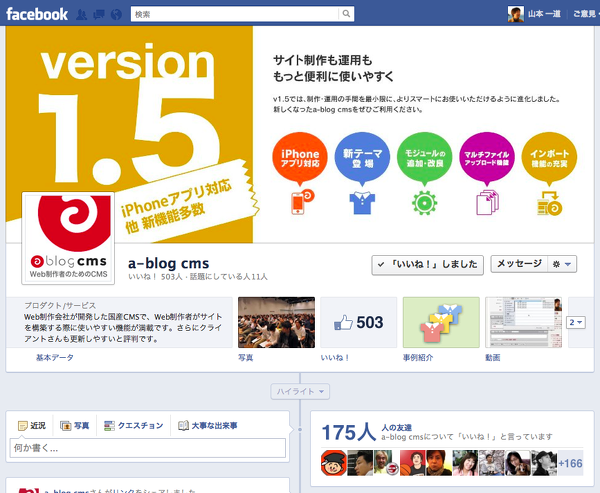The height and width of the screenshot is (493, 600).
Task: Open notifications globe icon
Action: [x=116, y=15]
